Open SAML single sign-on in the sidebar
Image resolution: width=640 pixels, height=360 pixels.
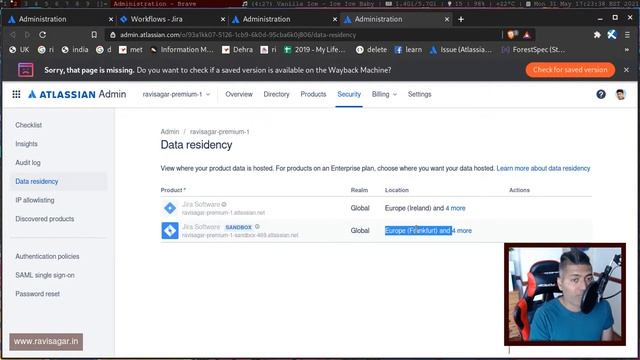45,275
